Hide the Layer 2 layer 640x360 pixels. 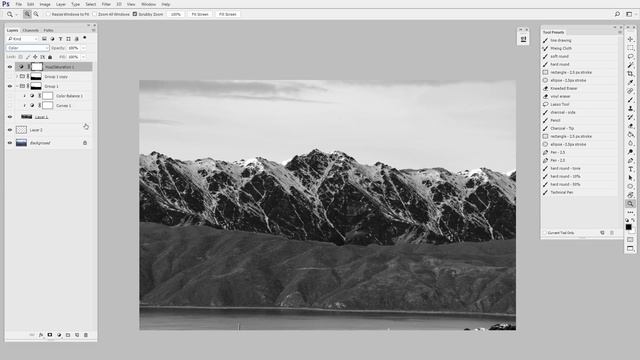(10, 130)
